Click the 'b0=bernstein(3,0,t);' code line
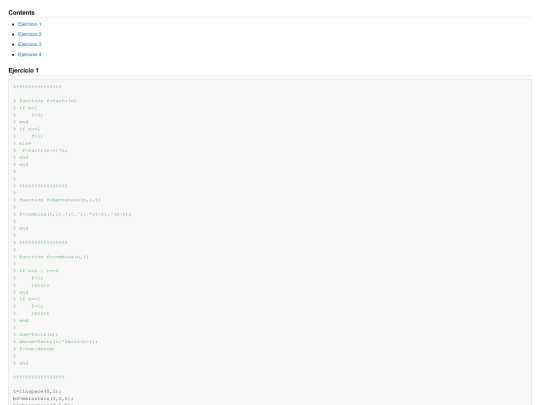 click(x=43, y=398)
